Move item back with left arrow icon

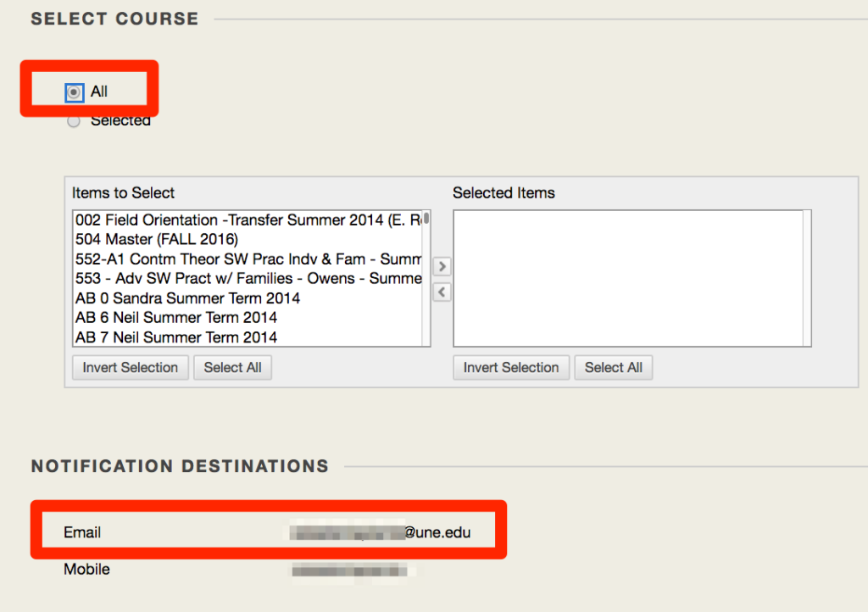442,292
